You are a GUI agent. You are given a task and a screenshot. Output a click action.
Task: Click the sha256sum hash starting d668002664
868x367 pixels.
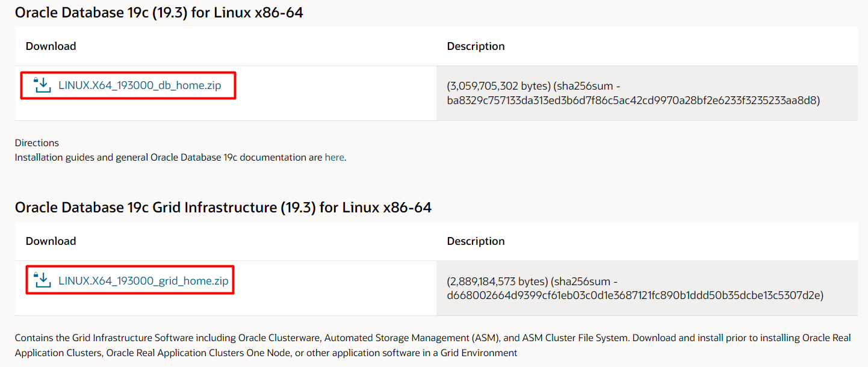635,295
